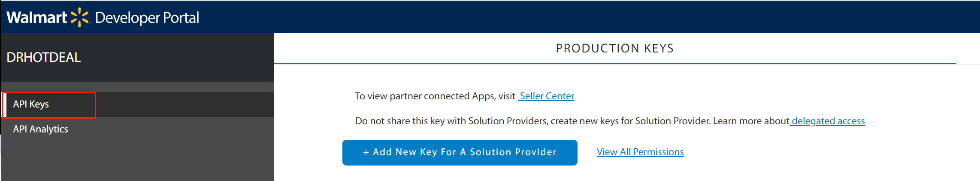Click the Walmart spark logo icon

80,17
